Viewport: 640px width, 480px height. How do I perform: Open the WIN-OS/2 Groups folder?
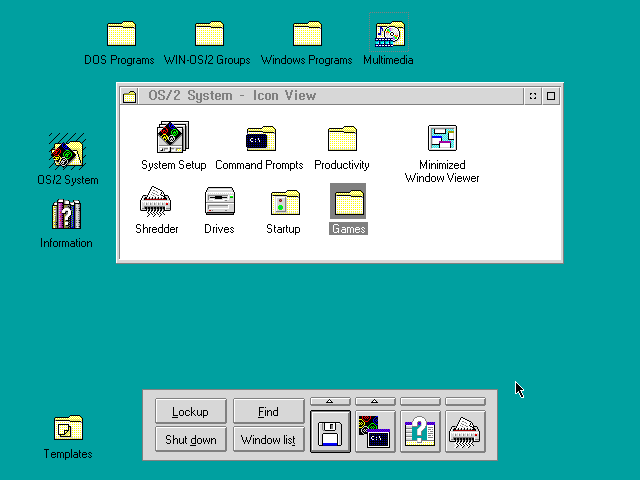pos(209,34)
